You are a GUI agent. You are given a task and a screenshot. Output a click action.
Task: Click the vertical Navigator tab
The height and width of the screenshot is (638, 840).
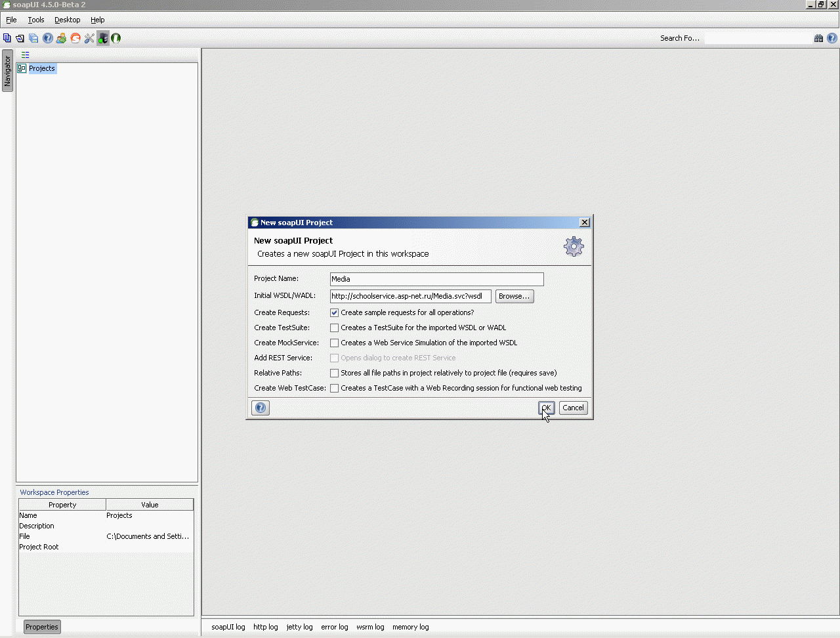click(x=7, y=71)
